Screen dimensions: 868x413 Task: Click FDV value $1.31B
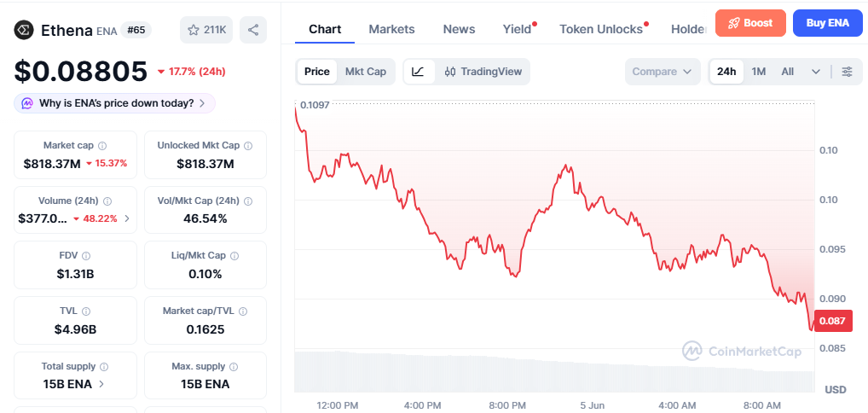tap(75, 274)
